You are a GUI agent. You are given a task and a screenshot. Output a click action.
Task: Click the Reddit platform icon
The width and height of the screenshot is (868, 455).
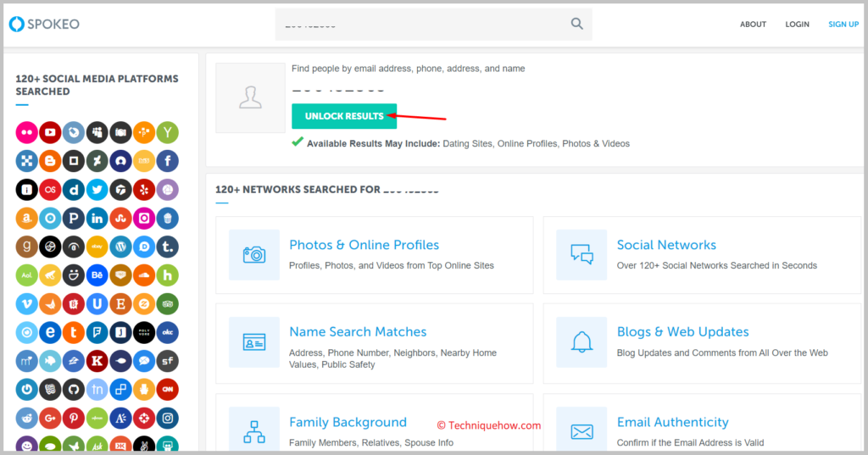pos(26,419)
